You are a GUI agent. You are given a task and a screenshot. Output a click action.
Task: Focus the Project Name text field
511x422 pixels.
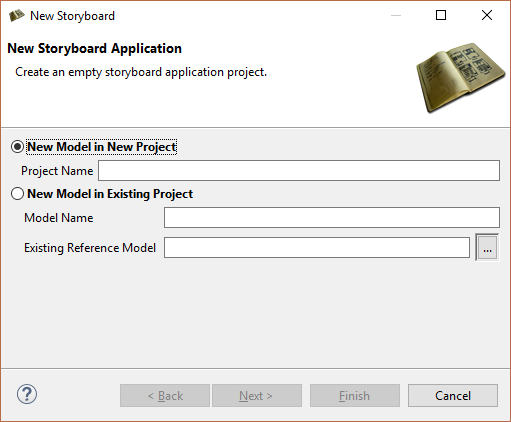pyautogui.click(x=299, y=171)
